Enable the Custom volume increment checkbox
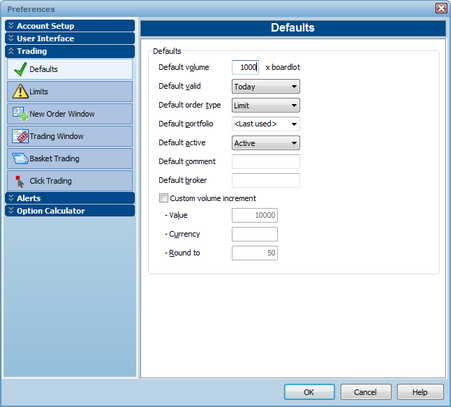The width and height of the screenshot is (451, 407). [163, 198]
